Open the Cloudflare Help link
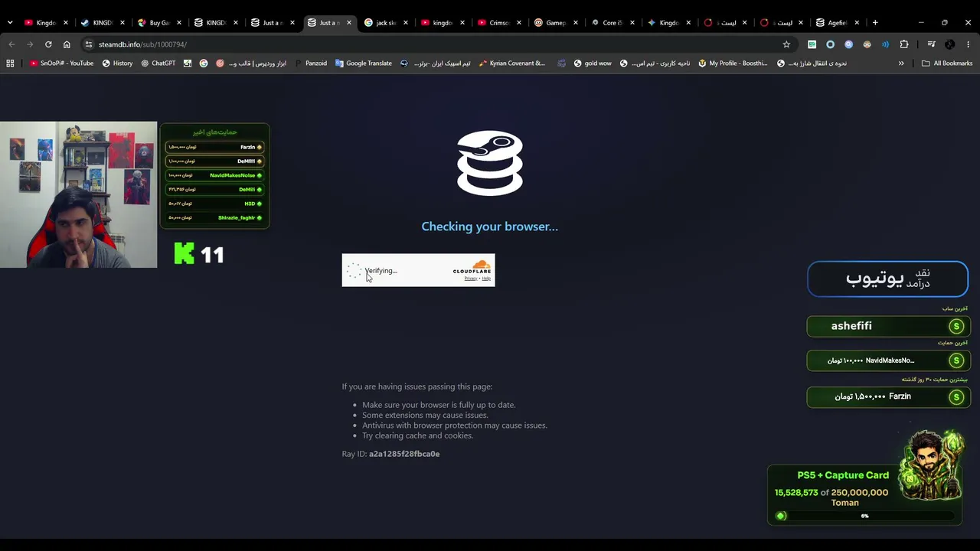This screenshot has width=980, height=551. [486, 279]
